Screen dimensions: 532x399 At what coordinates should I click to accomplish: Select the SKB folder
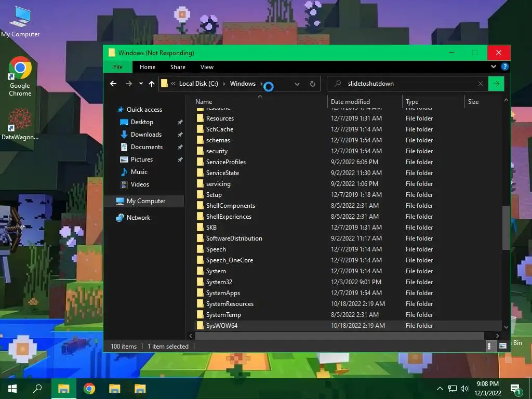click(x=211, y=228)
